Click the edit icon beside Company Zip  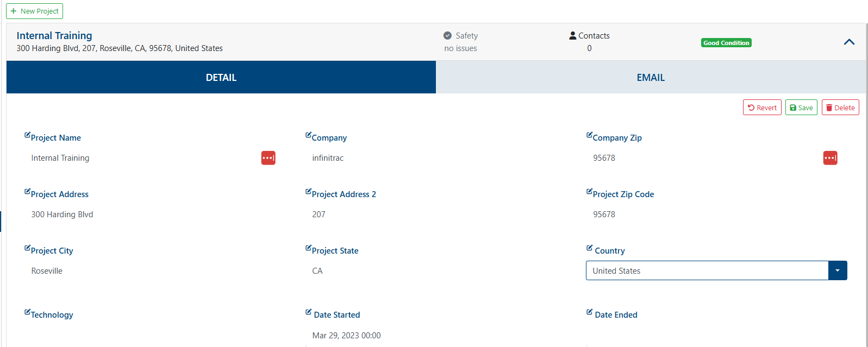589,135
